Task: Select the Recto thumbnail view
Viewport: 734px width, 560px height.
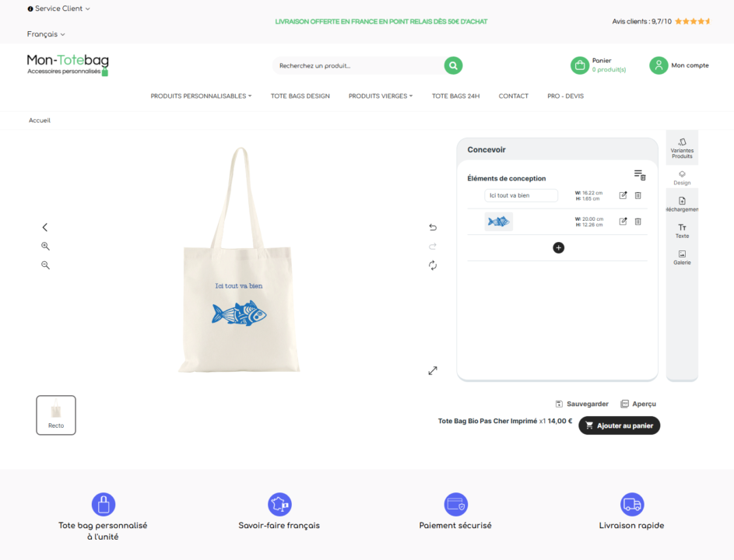Action: (x=56, y=415)
